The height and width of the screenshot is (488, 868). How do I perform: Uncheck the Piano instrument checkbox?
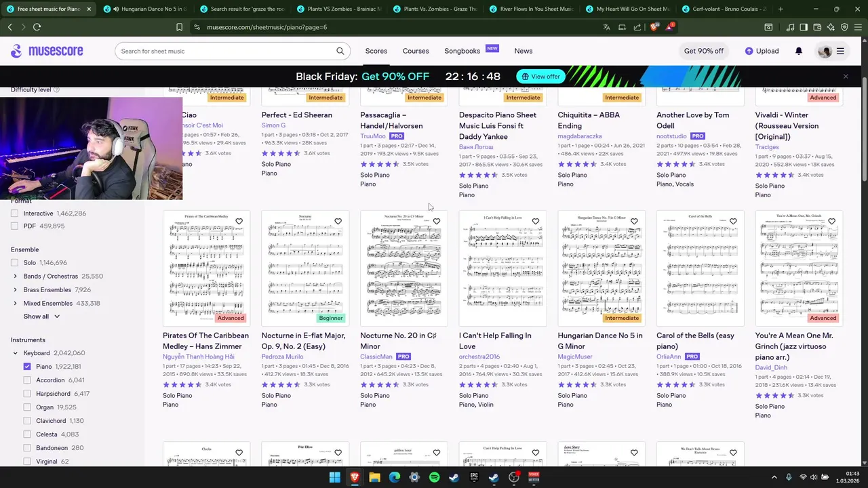27,367
